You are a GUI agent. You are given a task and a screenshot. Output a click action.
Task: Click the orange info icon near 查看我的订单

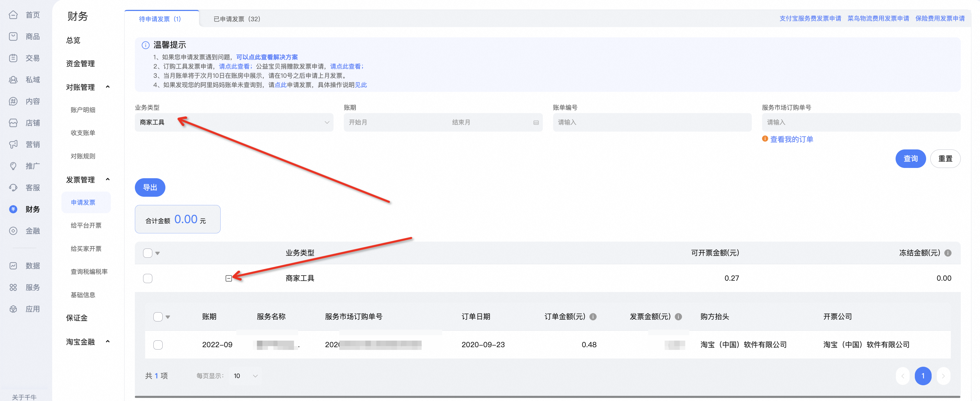(765, 139)
